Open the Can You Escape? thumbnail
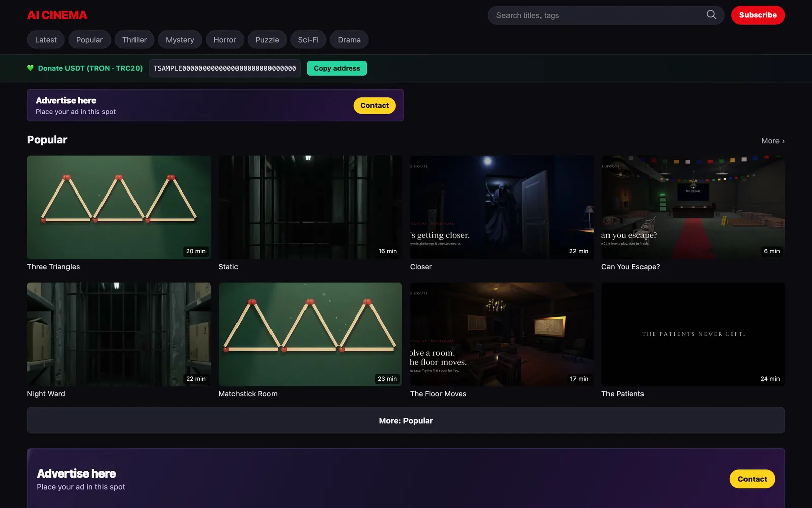 [693, 207]
